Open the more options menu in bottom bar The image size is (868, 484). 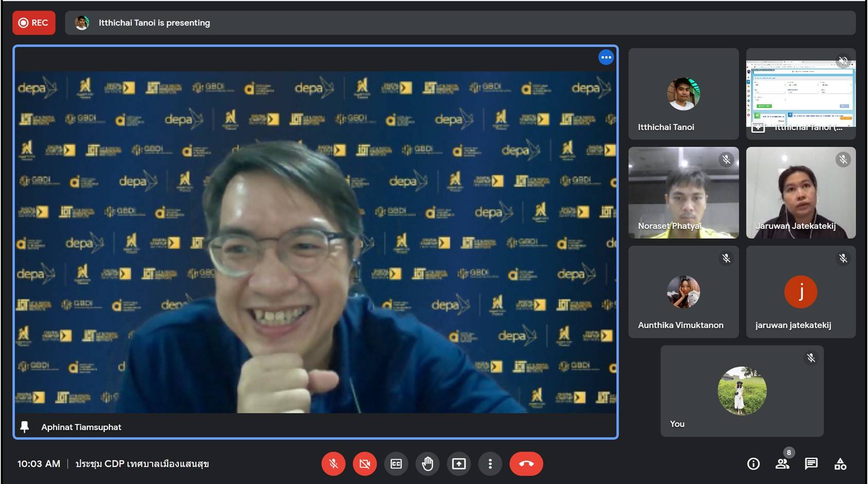coord(490,464)
